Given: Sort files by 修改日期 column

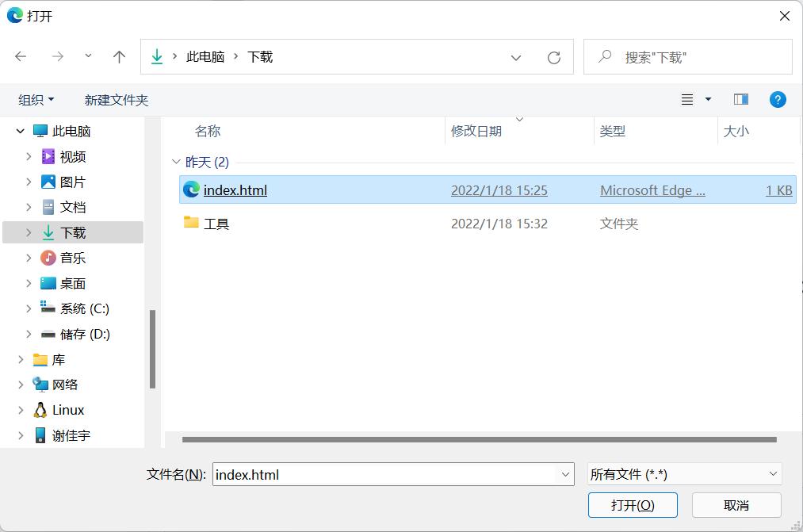Looking at the screenshot, I should tap(476, 132).
